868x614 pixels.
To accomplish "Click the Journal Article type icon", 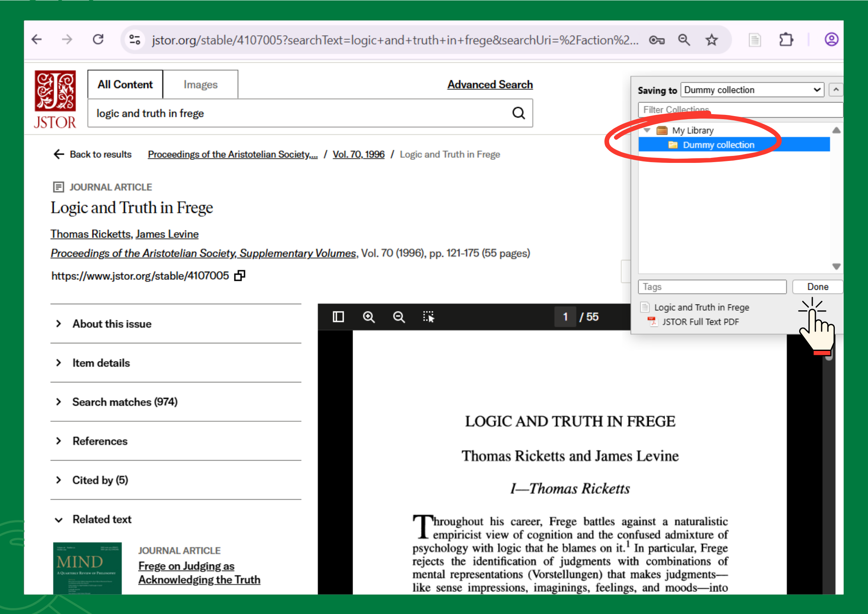I will click(58, 187).
